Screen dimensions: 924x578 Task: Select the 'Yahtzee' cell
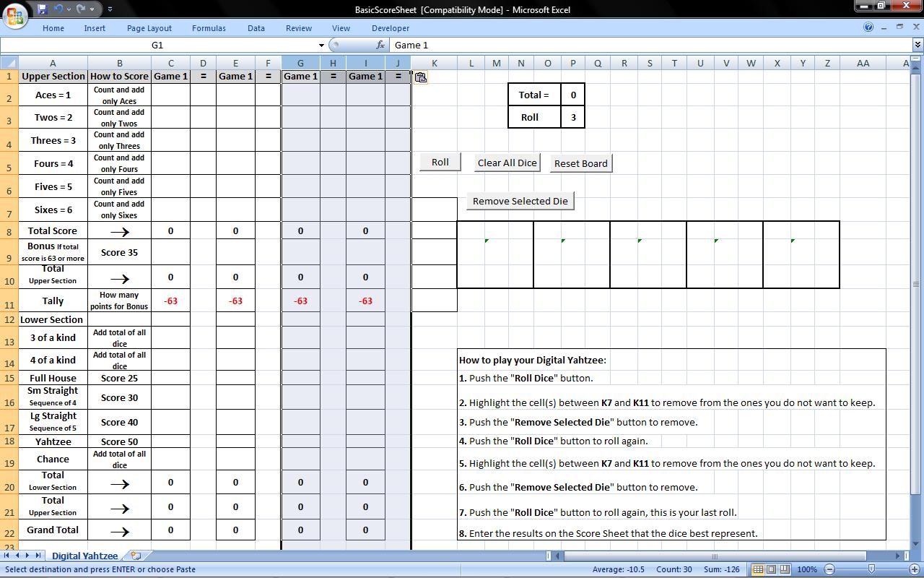click(53, 441)
